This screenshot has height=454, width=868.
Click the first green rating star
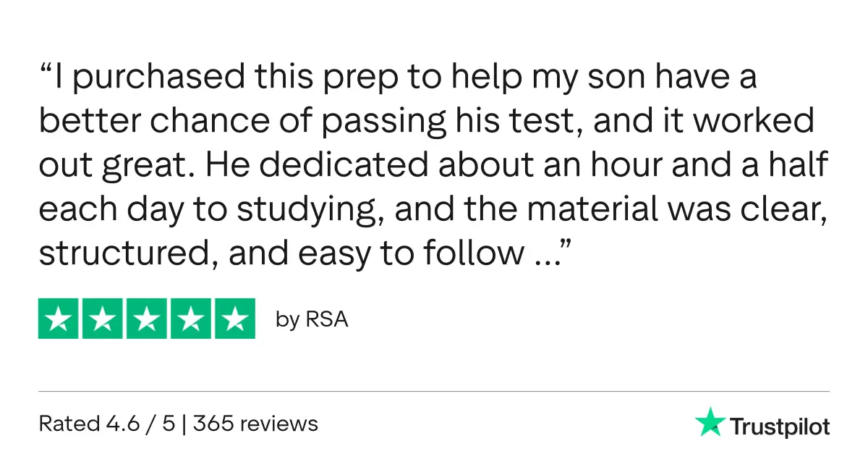click(59, 319)
